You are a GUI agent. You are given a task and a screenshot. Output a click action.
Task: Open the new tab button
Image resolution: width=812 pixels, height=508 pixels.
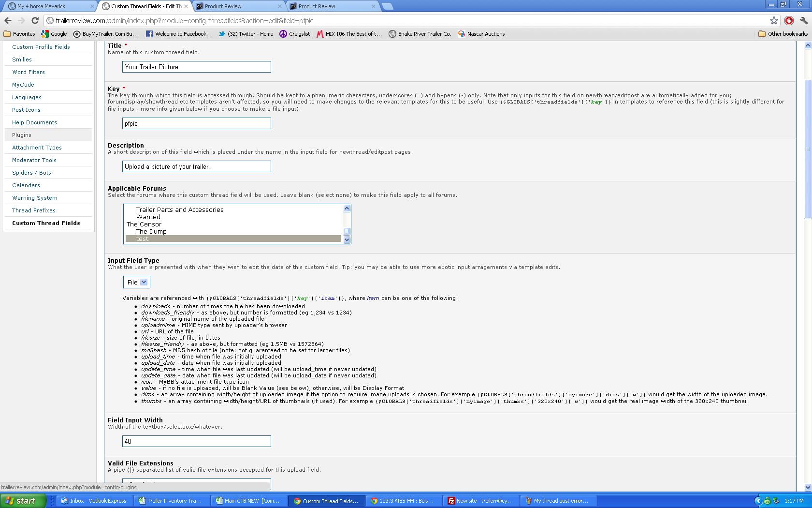pyautogui.click(x=387, y=6)
